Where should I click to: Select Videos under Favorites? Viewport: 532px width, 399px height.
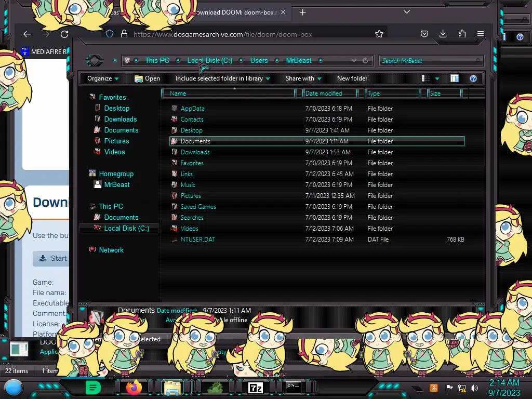(x=114, y=152)
